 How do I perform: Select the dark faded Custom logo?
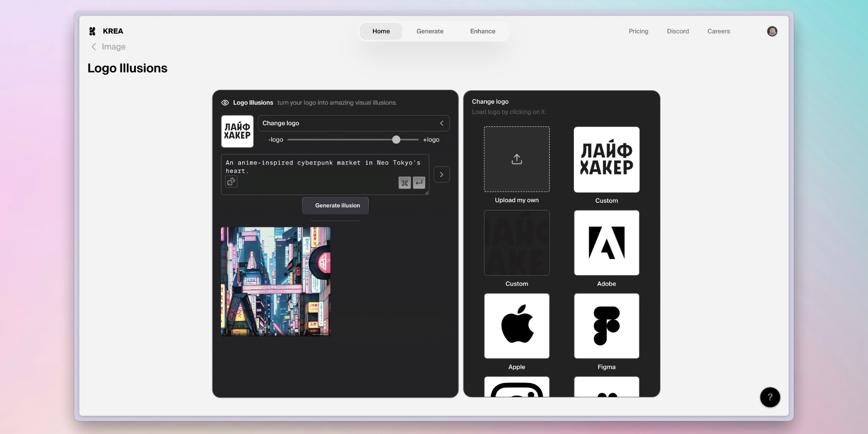[x=517, y=243]
